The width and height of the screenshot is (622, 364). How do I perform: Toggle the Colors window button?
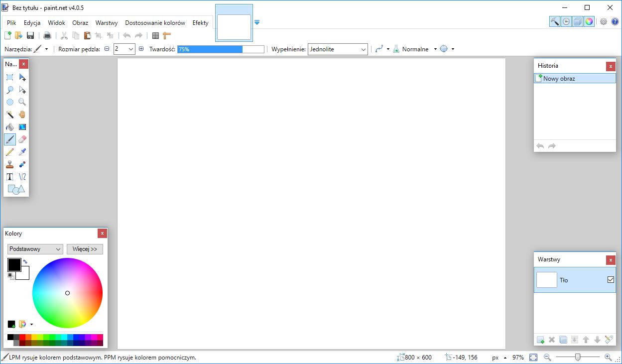click(589, 21)
